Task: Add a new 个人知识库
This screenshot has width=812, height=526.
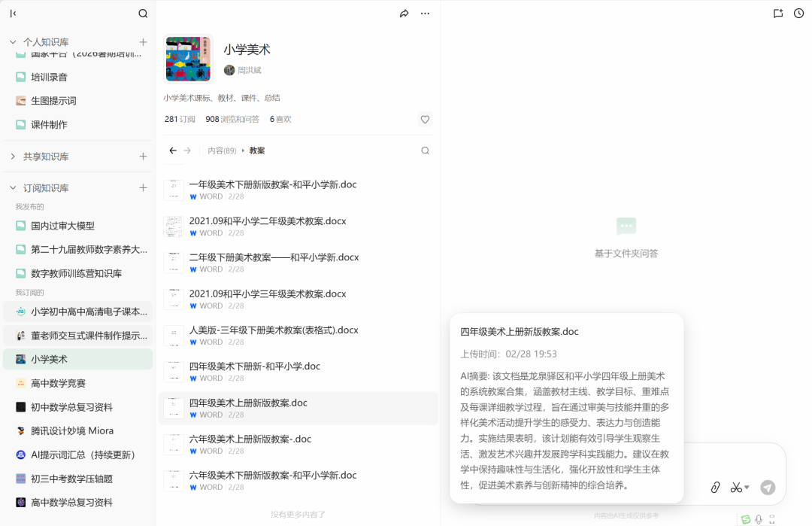Action: [143, 42]
